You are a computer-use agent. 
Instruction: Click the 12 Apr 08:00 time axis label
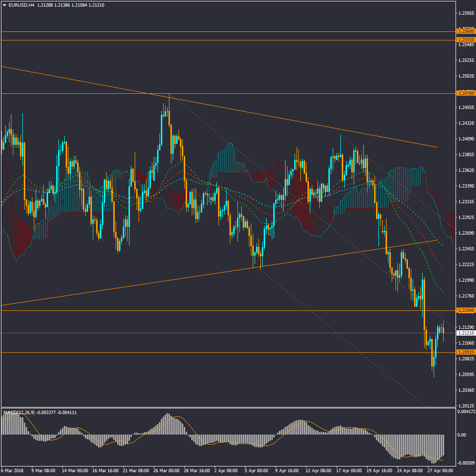point(318,470)
